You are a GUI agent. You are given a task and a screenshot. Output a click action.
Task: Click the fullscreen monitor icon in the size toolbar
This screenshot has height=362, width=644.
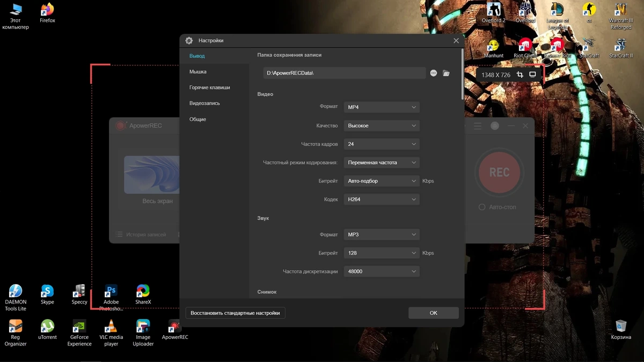(x=532, y=75)
